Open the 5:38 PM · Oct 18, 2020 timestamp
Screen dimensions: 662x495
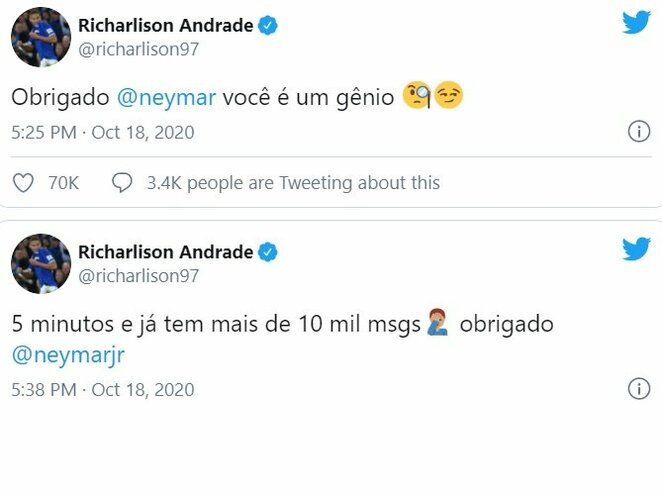pyautogui.click(x=103, y=389)
